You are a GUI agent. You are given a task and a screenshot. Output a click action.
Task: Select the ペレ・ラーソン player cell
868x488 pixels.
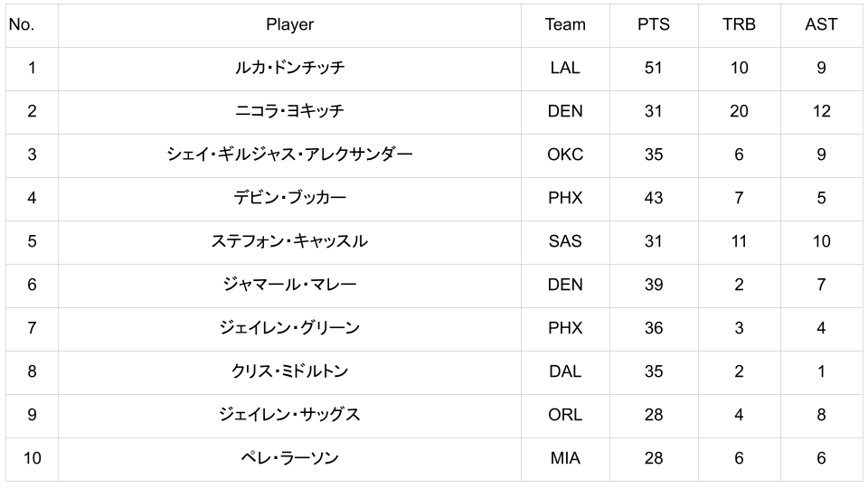tap(289, 458)
